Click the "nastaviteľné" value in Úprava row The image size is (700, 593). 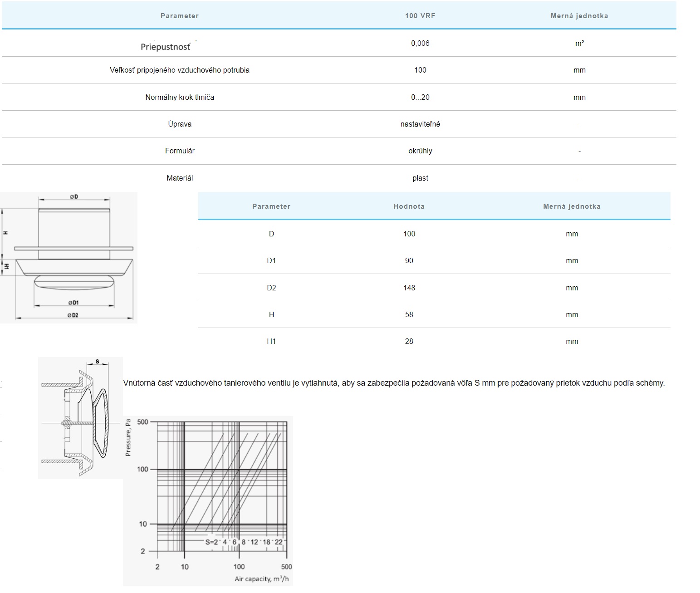(420, 124)
